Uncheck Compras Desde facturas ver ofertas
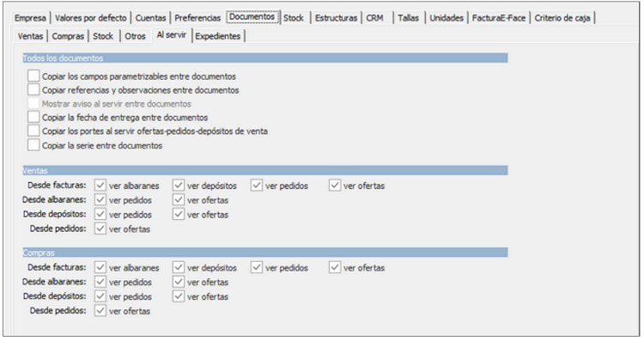This screenshot has width=644, height=341. pyautogui.click(x=335, y=267)
